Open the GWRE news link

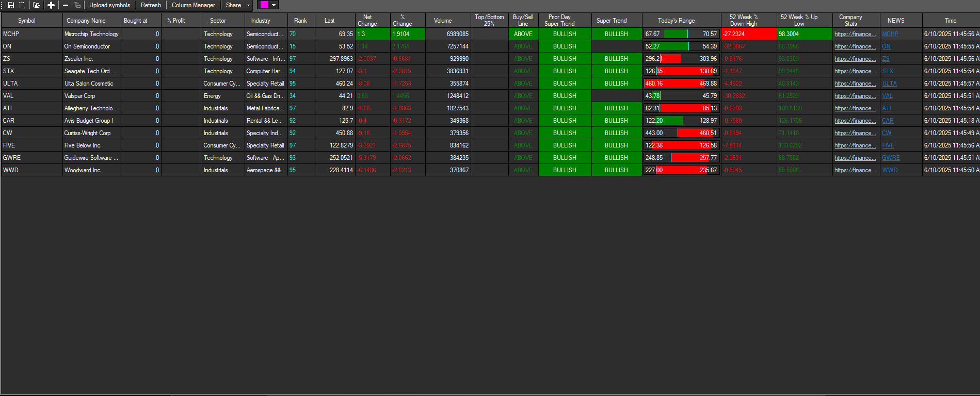pos(891,158)
